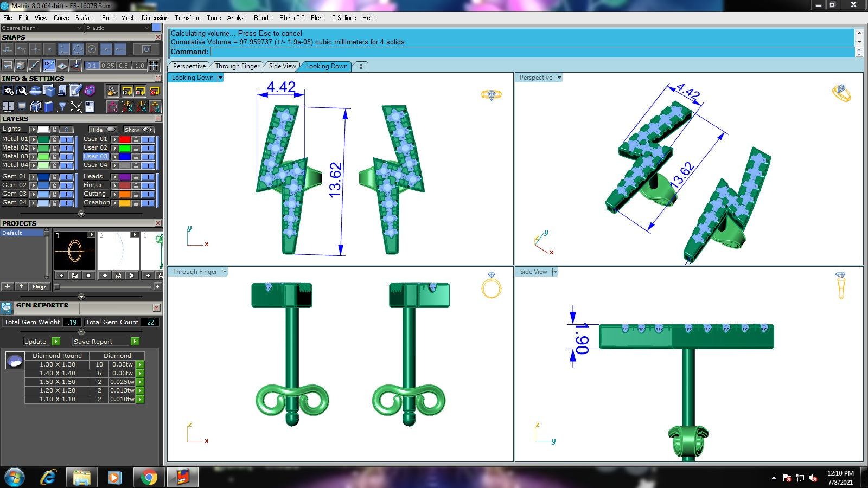Viewport: 868px width, 488px height.
Task: Click the Gem Reporter panel icon
Action: coord(7,308)
